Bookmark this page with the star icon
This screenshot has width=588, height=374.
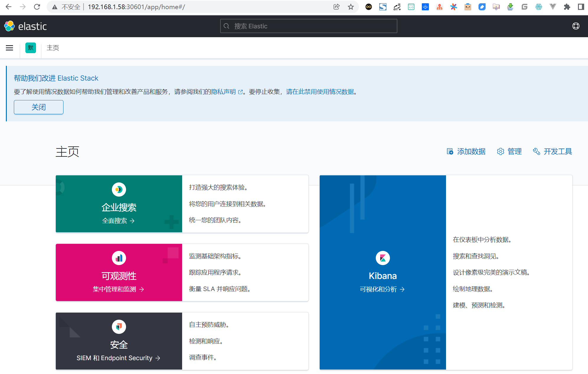(x=351, y=7)
